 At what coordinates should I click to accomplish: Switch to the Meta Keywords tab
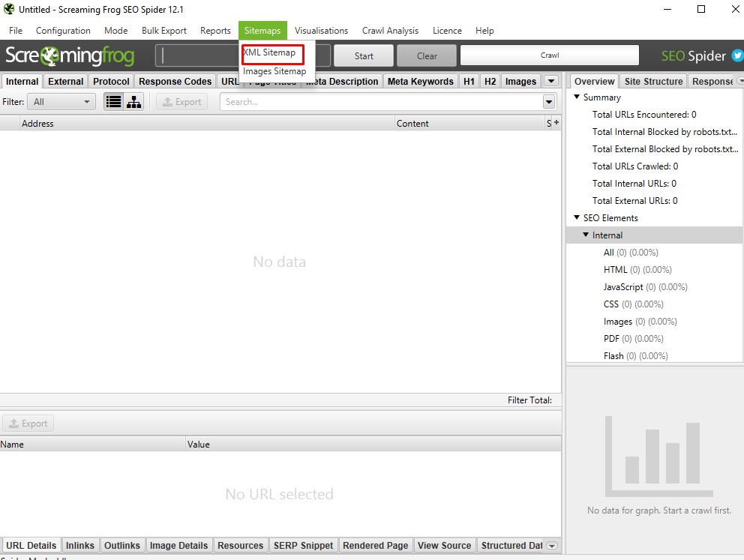coord(421,81)
